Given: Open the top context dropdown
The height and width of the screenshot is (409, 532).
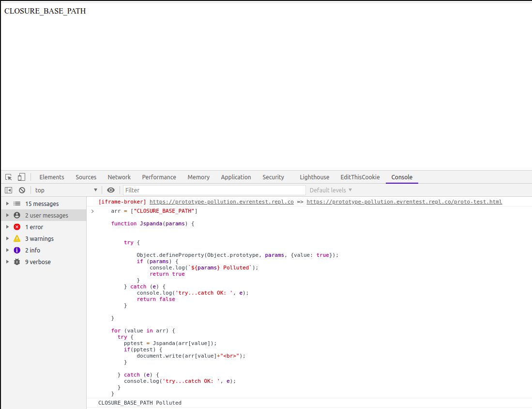Looking at the screenshot, I should pos(66,190).
